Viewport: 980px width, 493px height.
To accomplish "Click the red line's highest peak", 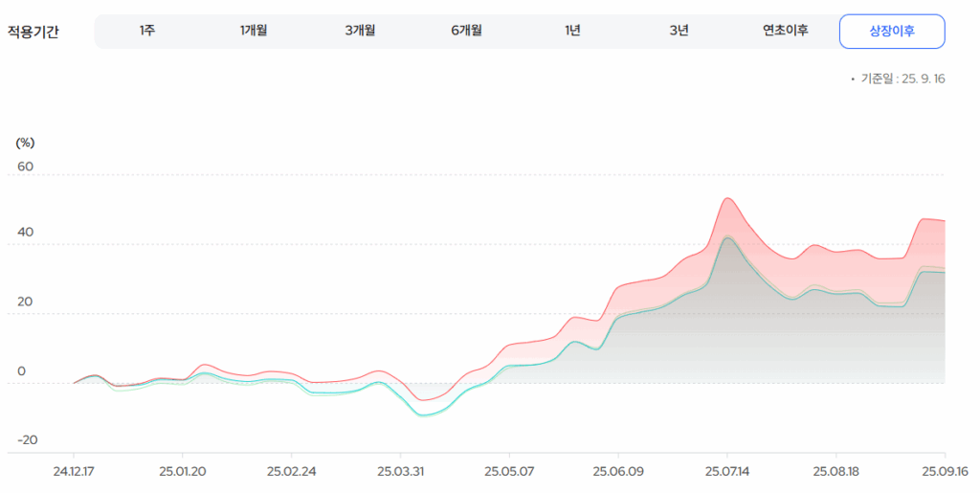I will 727,198.
